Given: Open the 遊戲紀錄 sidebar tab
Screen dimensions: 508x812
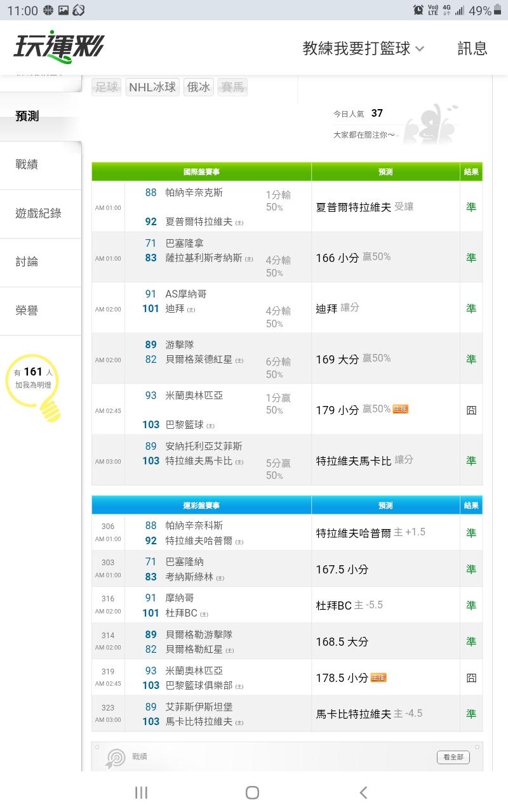Looking at the screenshot, I should [x=38, y=214].
